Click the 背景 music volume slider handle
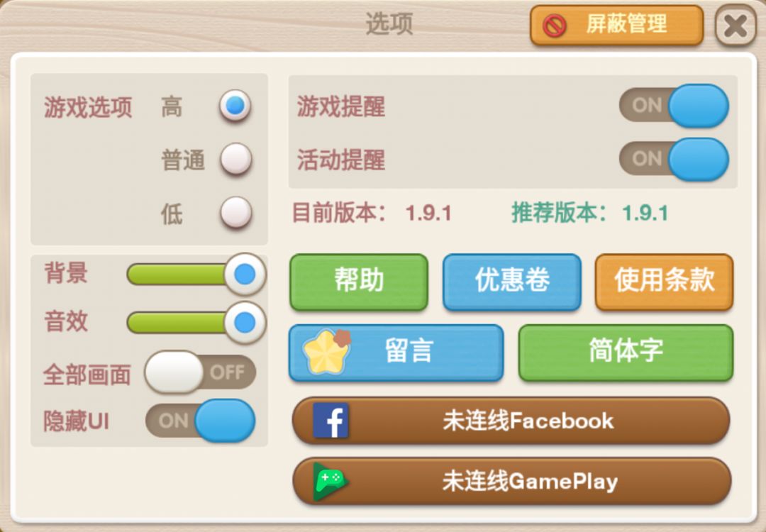The width and height of the screenshot is (766, 532). click(245, 274)
